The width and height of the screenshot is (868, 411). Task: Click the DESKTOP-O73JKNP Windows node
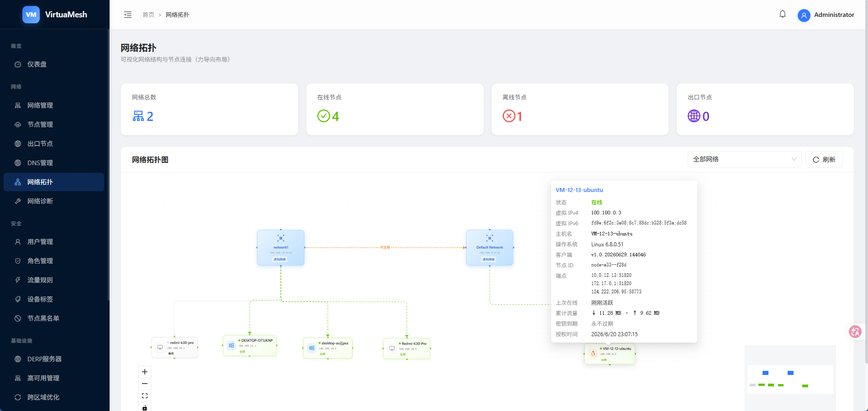250,345
